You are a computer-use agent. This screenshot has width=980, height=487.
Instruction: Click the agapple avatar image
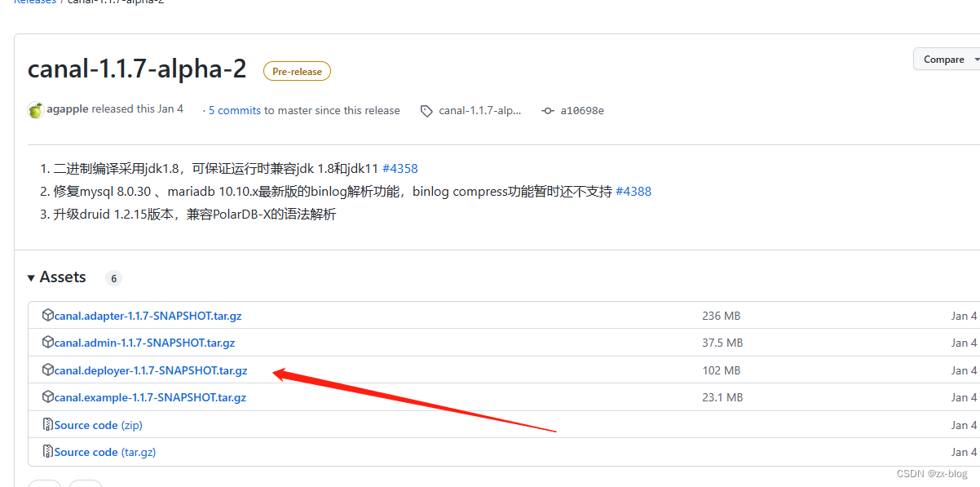point(35,110)
